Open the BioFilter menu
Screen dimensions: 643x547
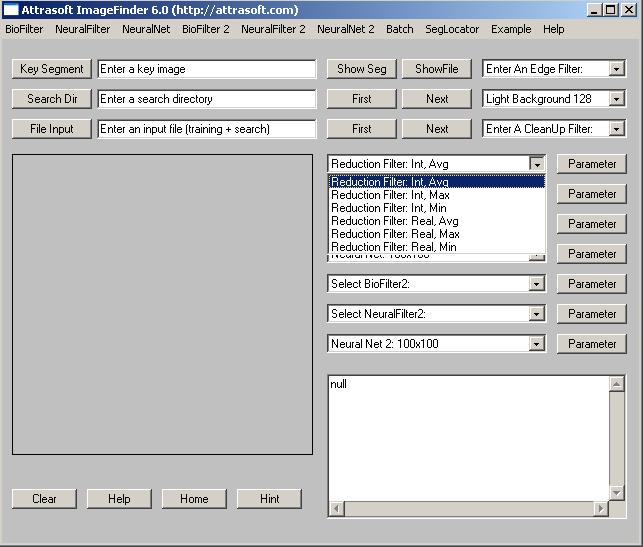click(24, 29)
